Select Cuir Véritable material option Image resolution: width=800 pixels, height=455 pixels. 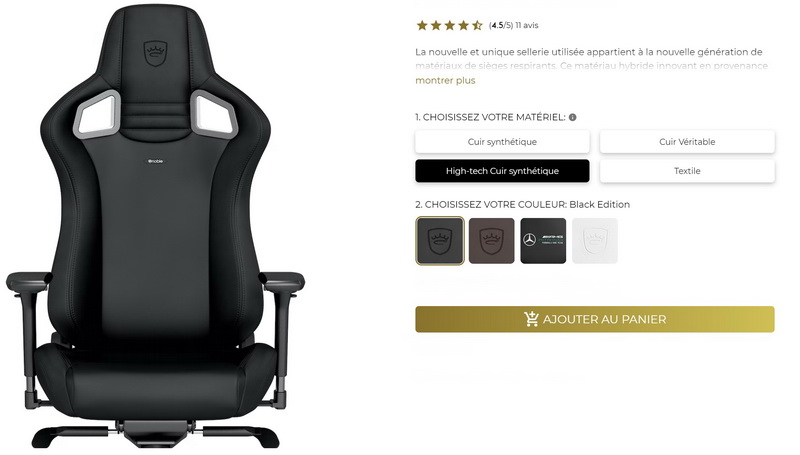687,142
